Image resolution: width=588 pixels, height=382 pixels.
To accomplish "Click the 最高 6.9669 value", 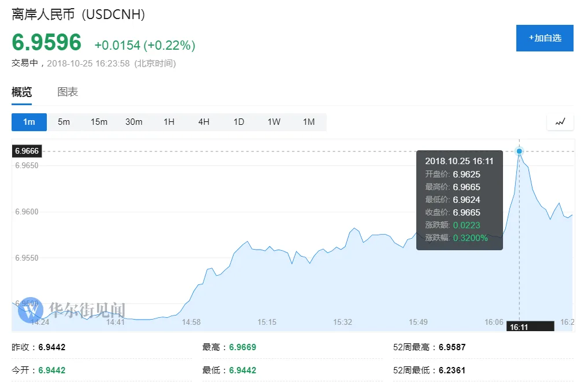I will coord(243,347).
